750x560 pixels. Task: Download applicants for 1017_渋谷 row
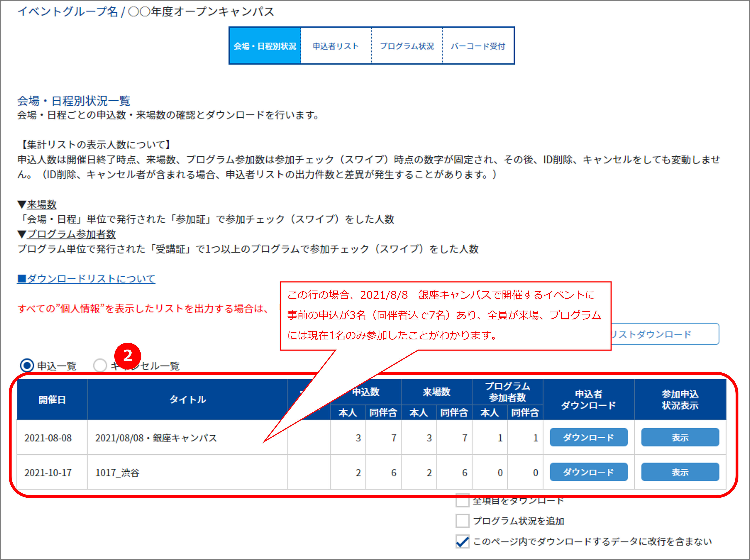(x=589, y=472)
